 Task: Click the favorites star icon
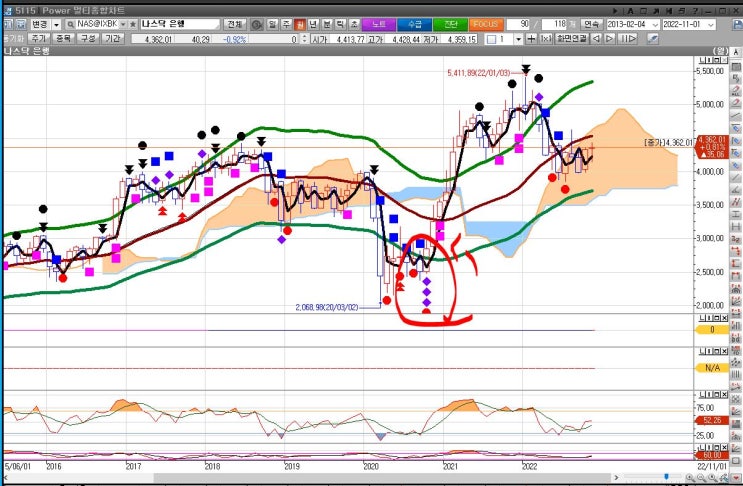(x=133, y=24)
